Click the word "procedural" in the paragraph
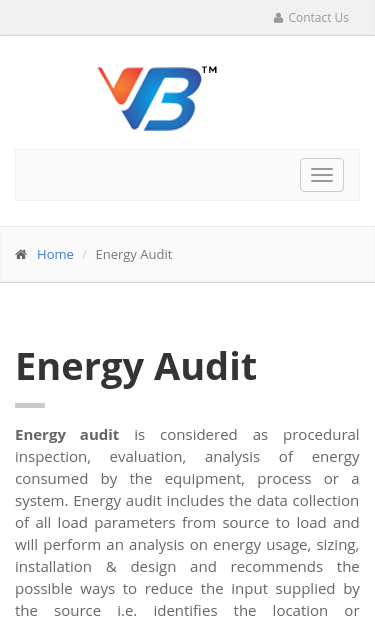 point(321,435)
